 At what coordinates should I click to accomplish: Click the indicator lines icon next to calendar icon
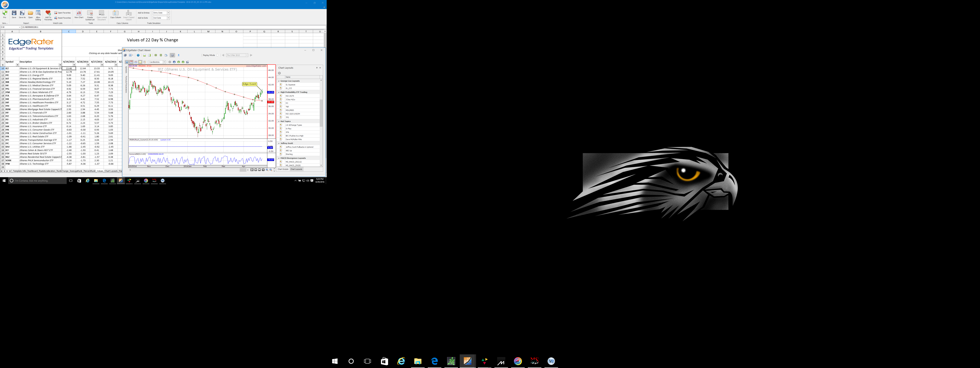[136, 62]
